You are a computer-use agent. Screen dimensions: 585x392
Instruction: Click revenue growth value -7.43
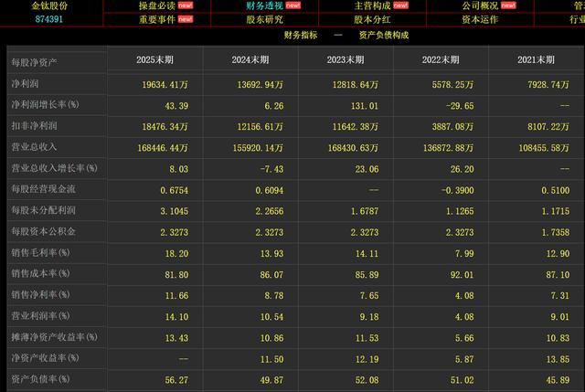(272, 169)
